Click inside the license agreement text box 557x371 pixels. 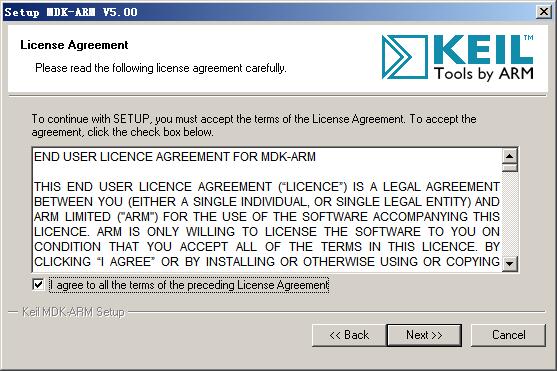click(267, 210)
